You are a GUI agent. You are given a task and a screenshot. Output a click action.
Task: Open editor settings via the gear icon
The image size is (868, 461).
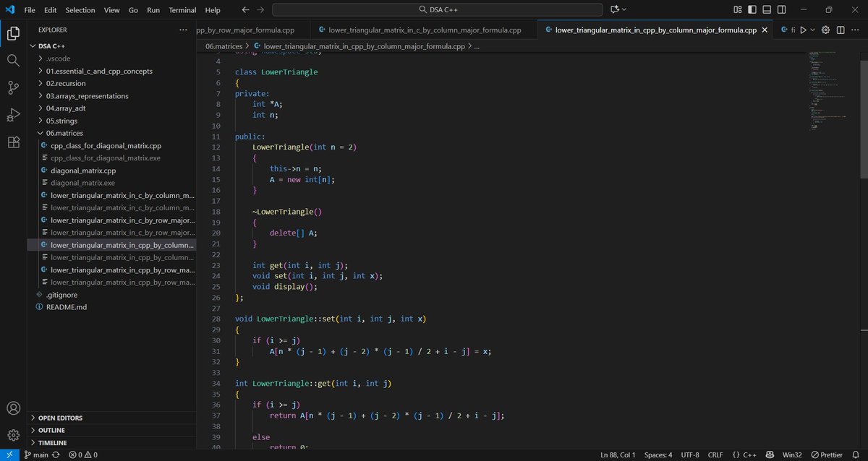pyautogui.click(x=825, y=30)
